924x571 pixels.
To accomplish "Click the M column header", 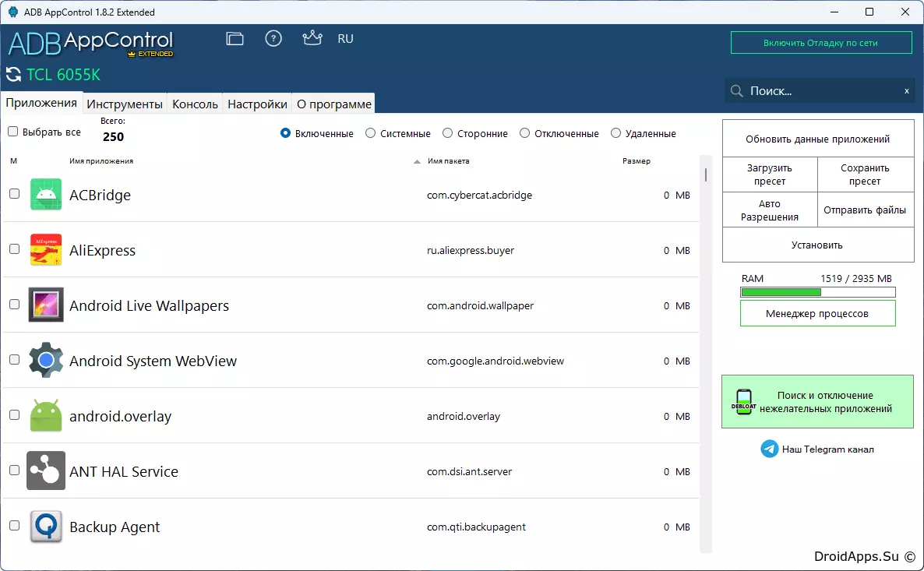I will click(x=13, y=161).
